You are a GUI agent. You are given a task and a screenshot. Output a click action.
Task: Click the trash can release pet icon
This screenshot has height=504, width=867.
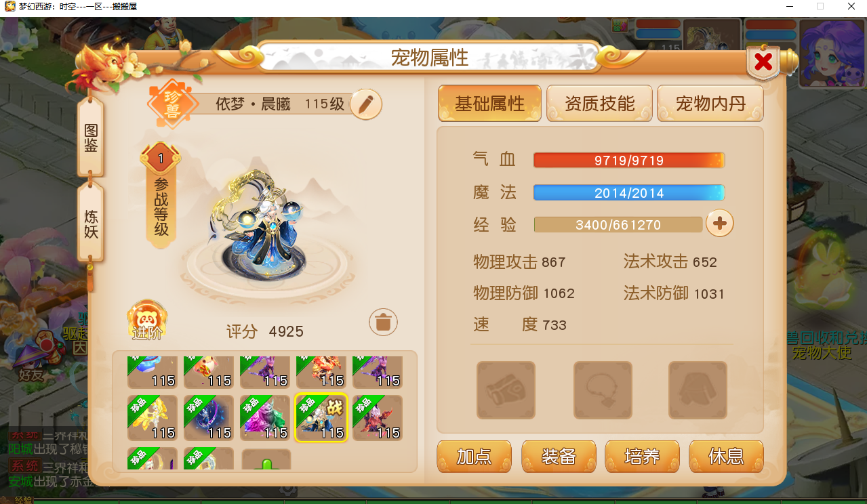pyautogui.click(x=383, y=322)
